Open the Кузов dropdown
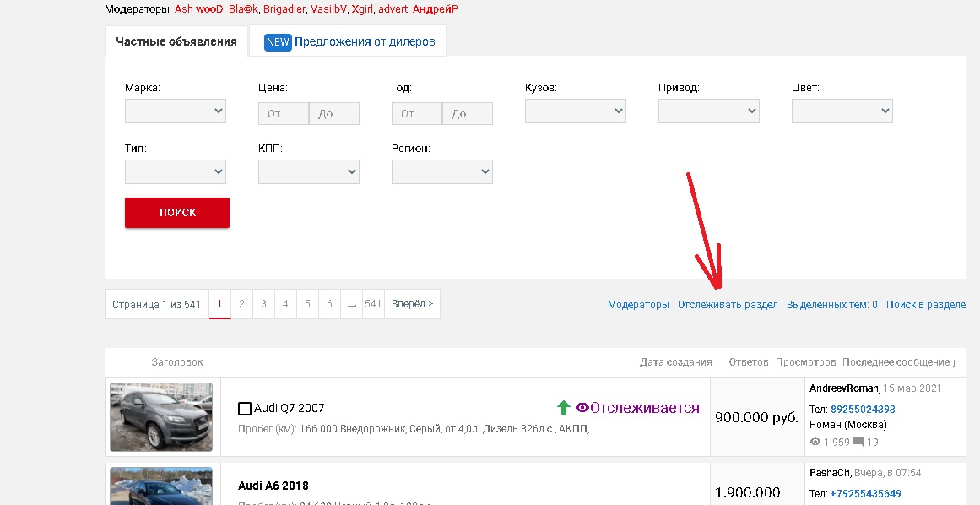This screenshot has height=505, width=980. (x=575, y=111)
